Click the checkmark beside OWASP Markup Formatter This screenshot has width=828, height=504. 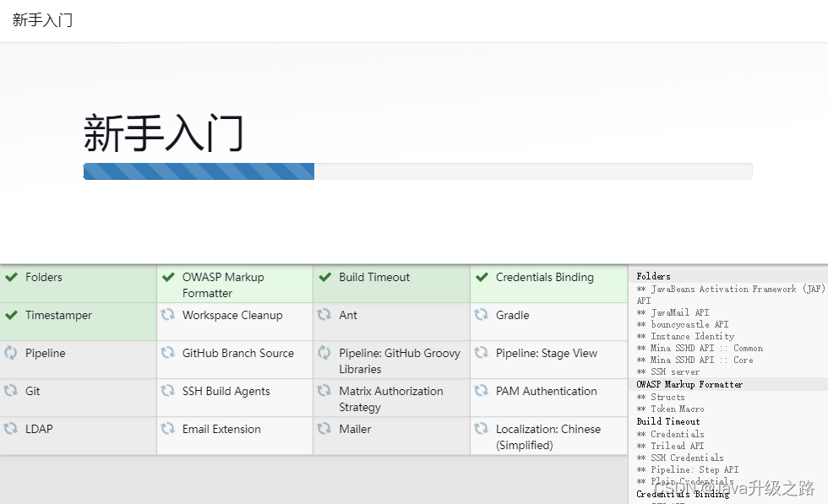coord(168,277)
